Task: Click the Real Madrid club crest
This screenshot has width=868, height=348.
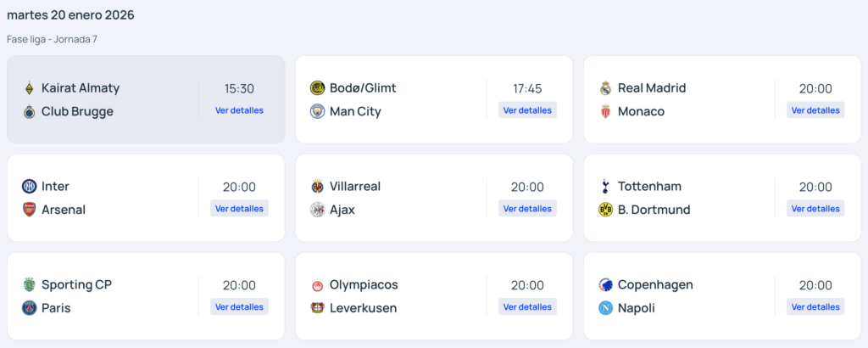Action: pos(606,88)
